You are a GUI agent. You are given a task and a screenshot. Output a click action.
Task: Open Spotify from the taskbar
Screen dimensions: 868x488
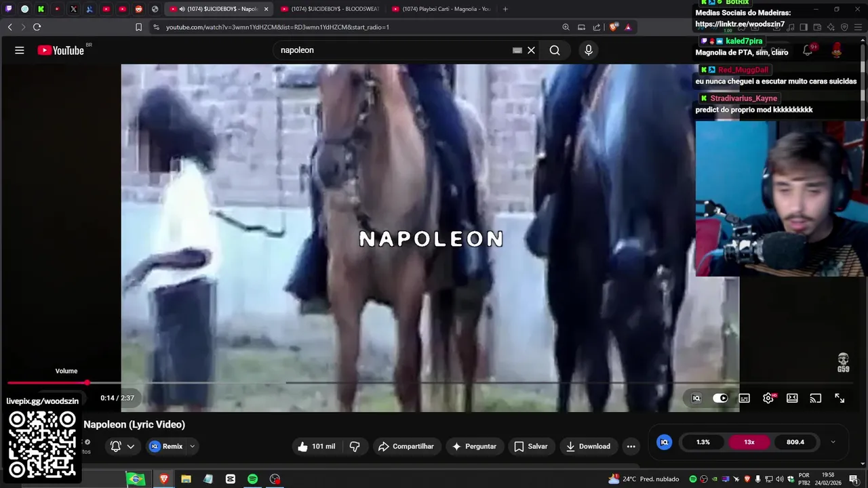(252, 479)
